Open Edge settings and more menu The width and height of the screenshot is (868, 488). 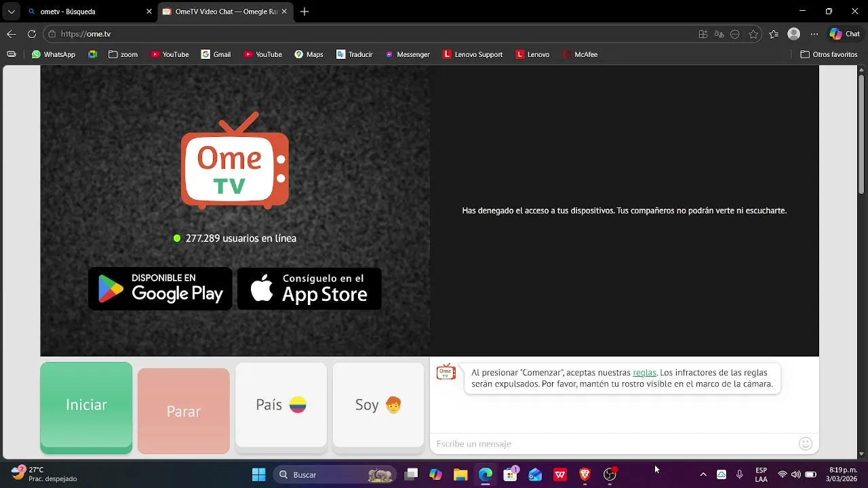click(x=814, y=34)
